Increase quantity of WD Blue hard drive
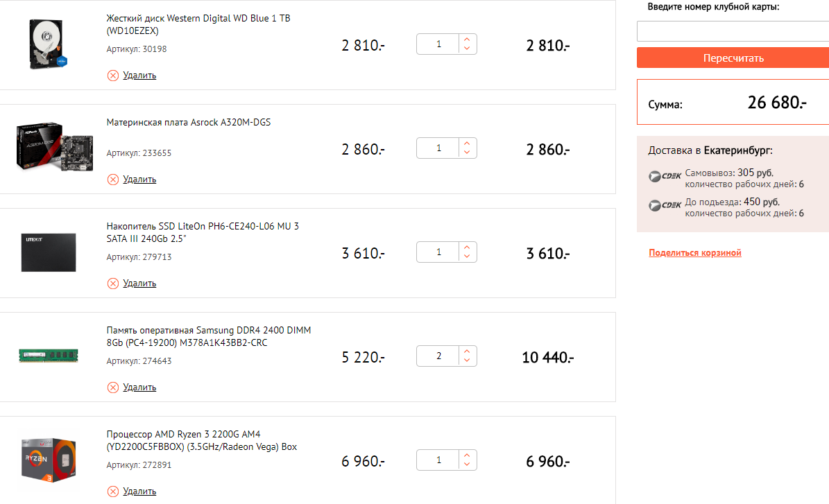The image size is (829, 504). point(468,40)
